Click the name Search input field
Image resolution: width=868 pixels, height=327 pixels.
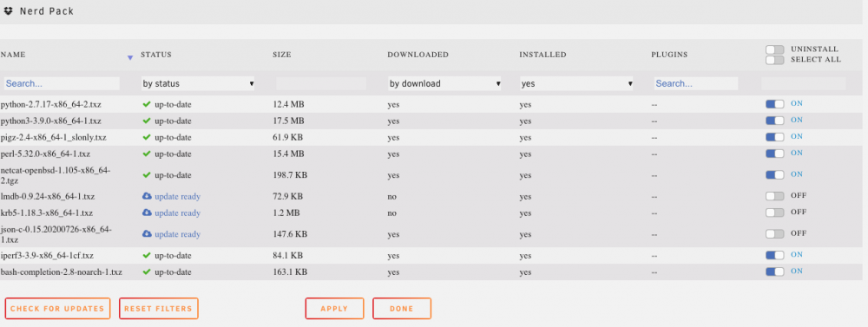pyautogui.click(x=62, y=83)
